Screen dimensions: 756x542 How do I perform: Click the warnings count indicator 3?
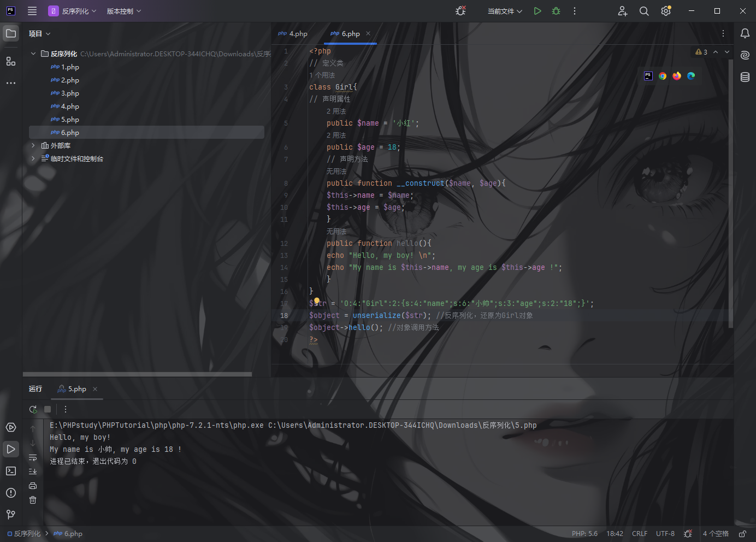tap(701, 52)
